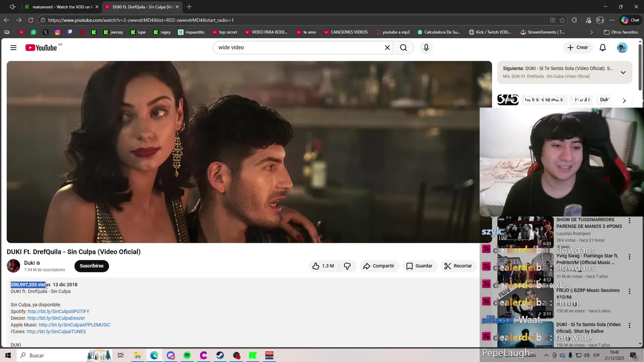
Task: Clip the video with Recortar
Action: pyautogui.click(x=458, y=266)
